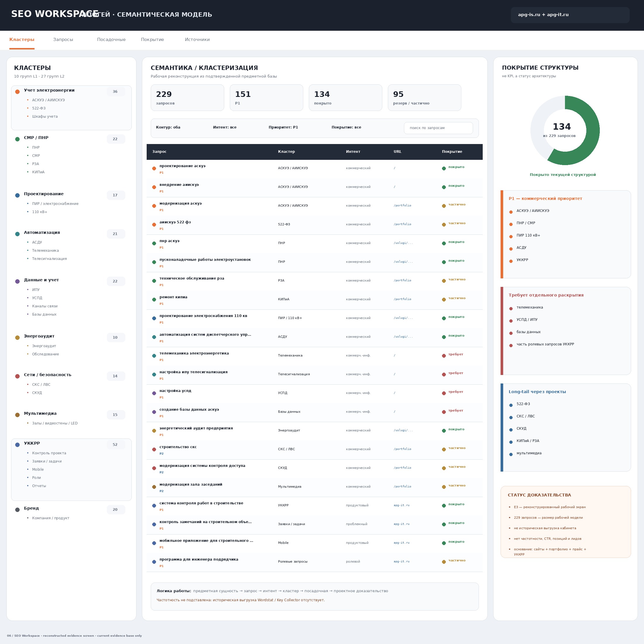The width and height of the screenshot is (644, 644).
Task: Click the gray dot beside Бренд cluster
Action: point(17,510)
